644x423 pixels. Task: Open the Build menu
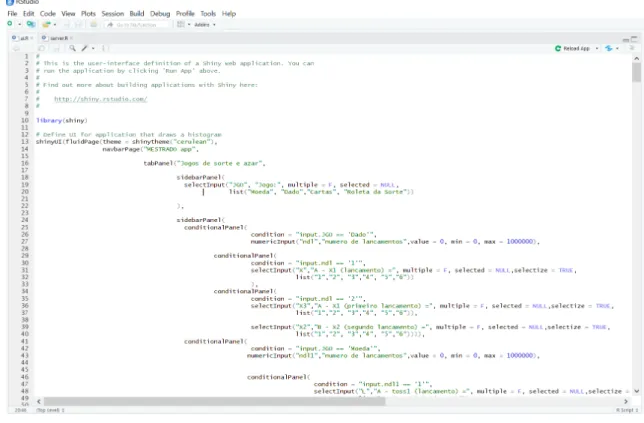click(137, 14)
